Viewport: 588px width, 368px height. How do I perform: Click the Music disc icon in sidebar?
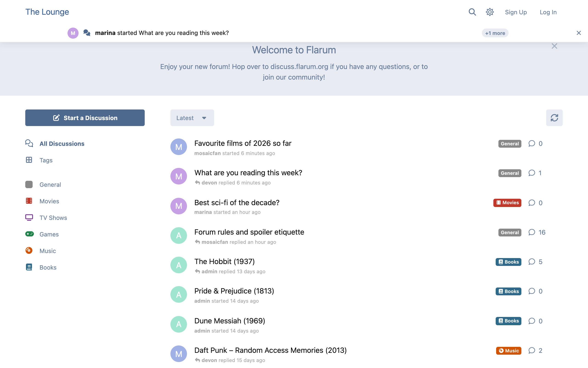[x=29, y=250]
